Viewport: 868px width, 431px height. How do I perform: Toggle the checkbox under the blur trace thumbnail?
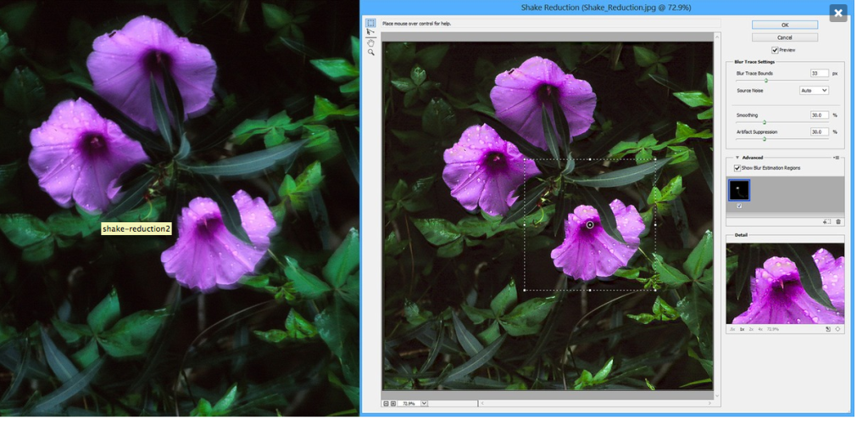click(739, 205)
